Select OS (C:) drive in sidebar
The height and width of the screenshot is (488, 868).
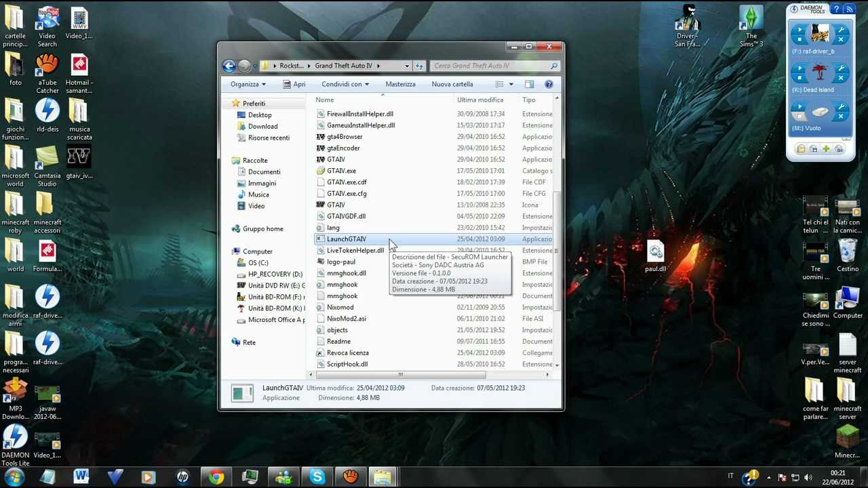258,262
